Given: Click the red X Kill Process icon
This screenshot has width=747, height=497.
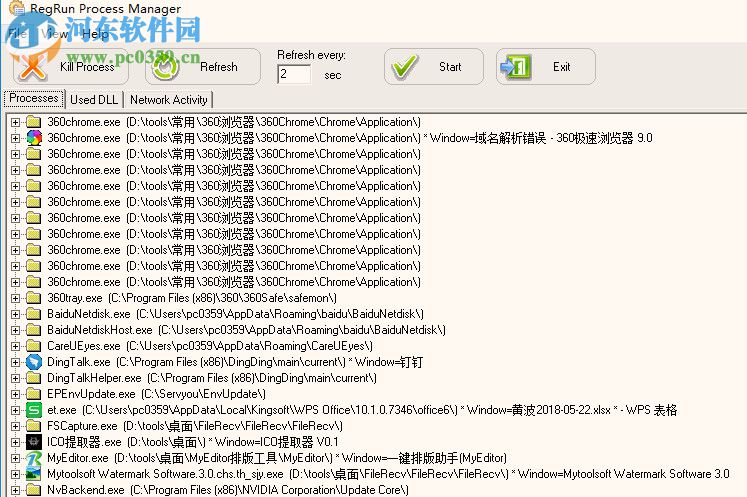Looking at the screenshot, I should 32,67.
